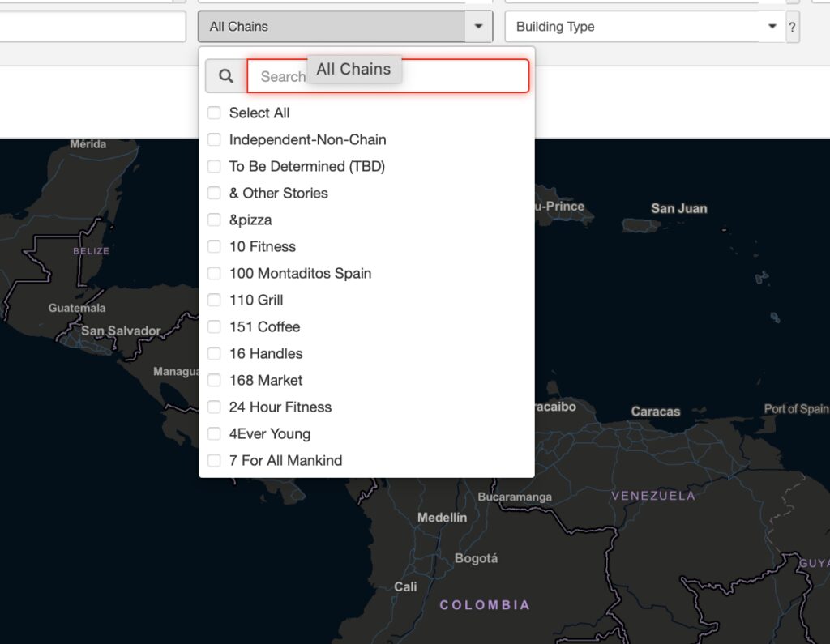Enable the 24 Hour Fitness checkbox
Image resolution: width=830 pixels, height=644 pixels.
pyautogui.click(x=215, y=407)
